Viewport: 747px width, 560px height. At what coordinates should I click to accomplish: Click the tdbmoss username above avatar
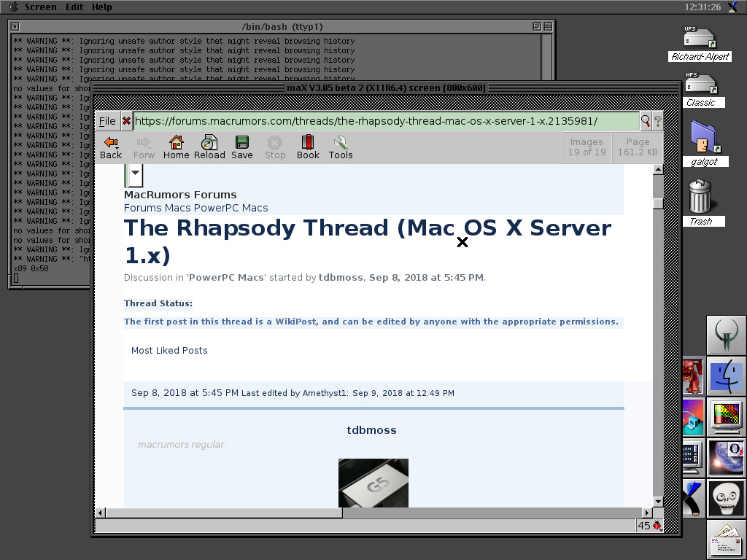[x=371, y=430]
